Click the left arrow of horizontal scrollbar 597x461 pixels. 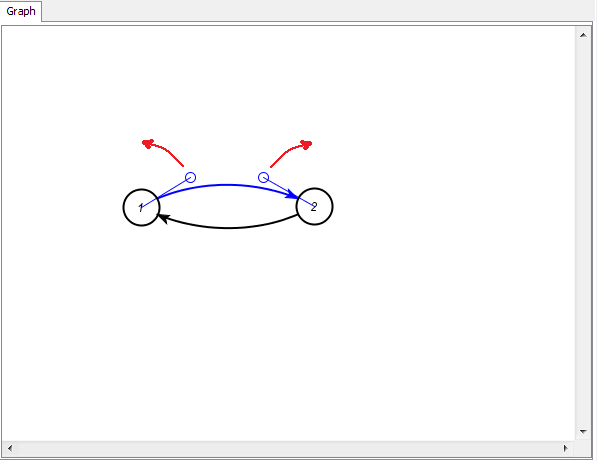[10, 448]
